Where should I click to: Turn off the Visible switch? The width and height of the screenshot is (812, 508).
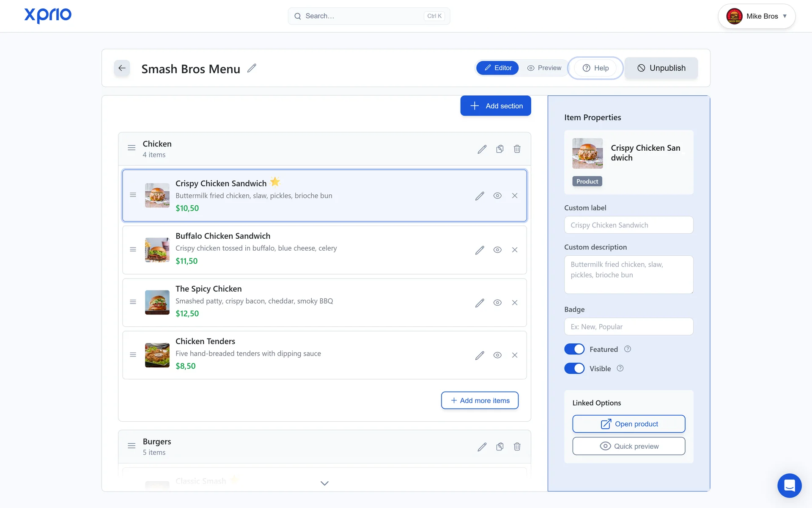(x=574, y=368)
